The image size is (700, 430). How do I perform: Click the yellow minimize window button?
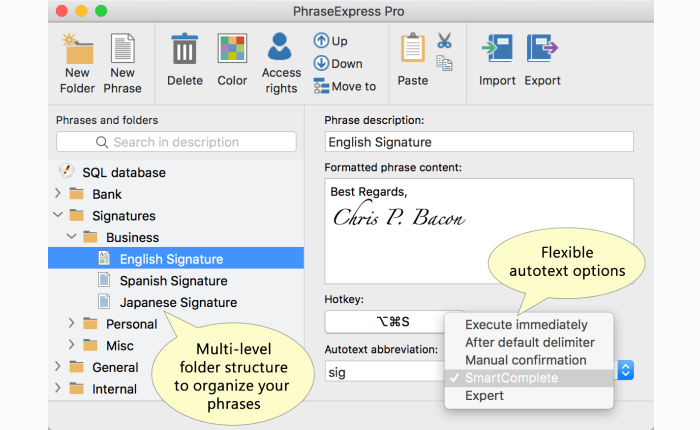click(81, 11)
